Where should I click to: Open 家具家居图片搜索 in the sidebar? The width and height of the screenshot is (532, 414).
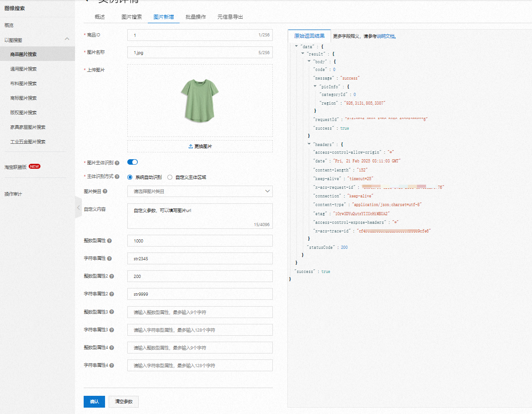coord(28,127)
